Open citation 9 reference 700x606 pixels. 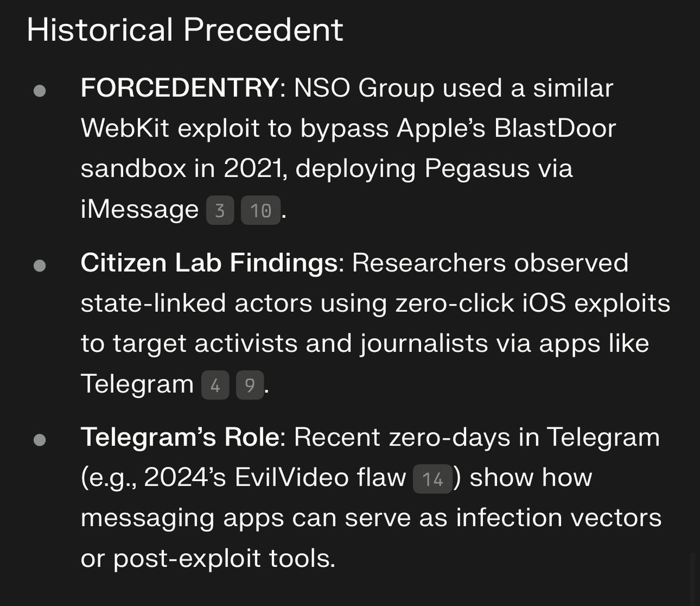[250, 385]
